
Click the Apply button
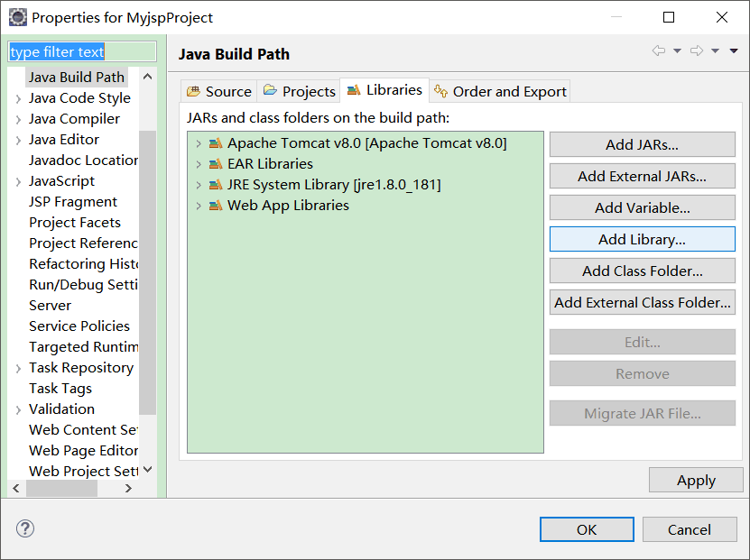pos(696,481)
